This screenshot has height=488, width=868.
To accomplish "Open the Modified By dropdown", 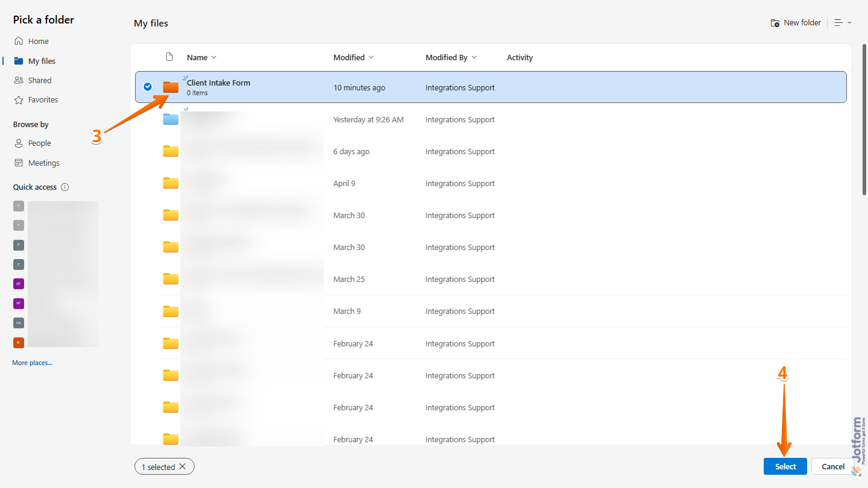I will click(x=476, y=57).
